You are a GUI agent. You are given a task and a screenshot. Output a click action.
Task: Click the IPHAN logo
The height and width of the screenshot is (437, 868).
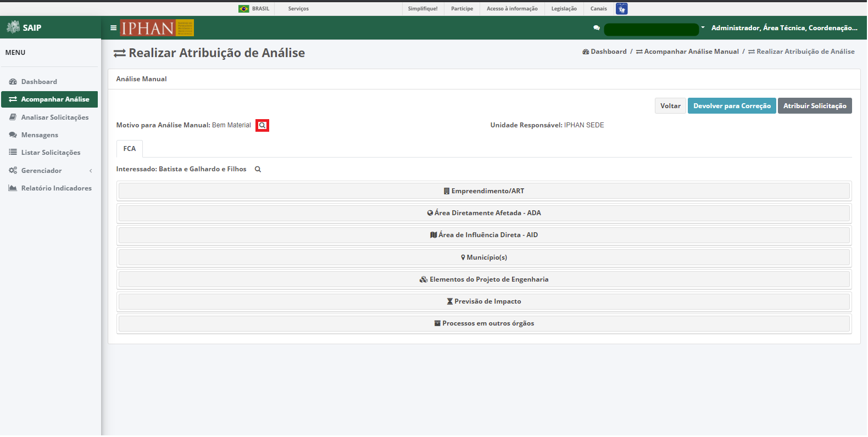click(x=157, y=28)
